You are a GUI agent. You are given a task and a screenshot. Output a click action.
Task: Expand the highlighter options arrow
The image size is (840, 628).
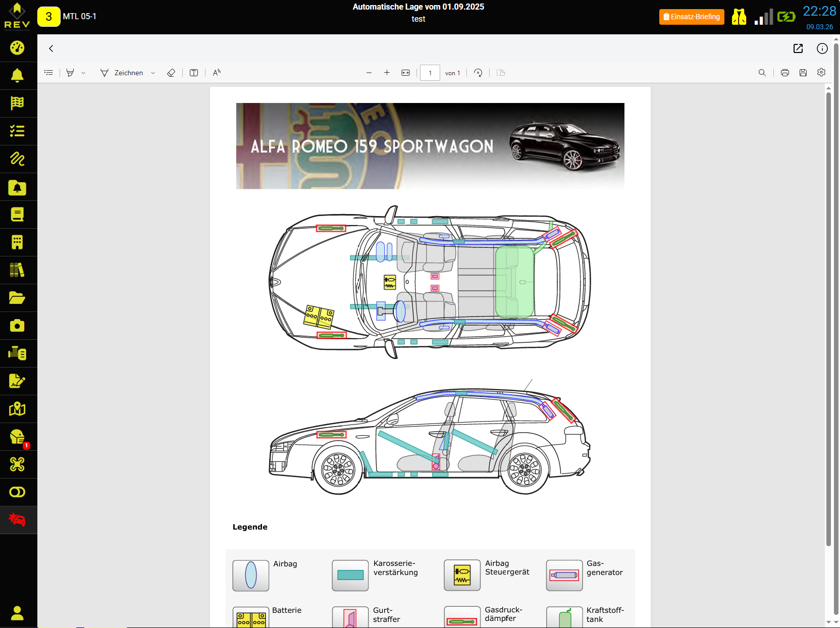83,73
